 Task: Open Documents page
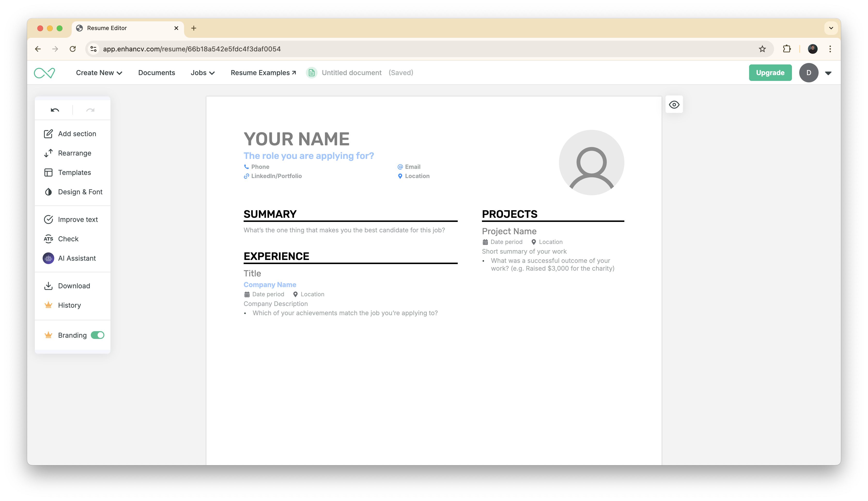(x=156, y=73)
